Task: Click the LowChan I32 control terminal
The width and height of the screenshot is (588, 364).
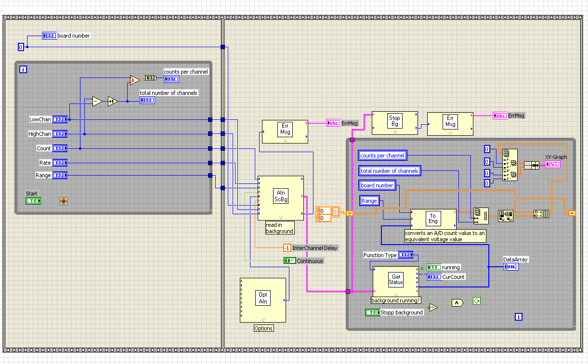Action: (60, 119)
